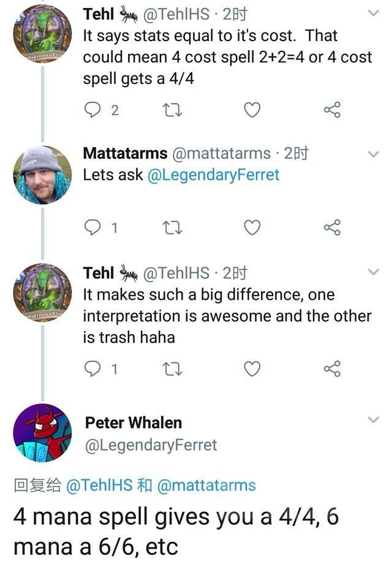The image size is (392, 567).
Task: Reply to Tehl's "big difference" tweet
Action: pyautogui.click(x=92, y=369)
